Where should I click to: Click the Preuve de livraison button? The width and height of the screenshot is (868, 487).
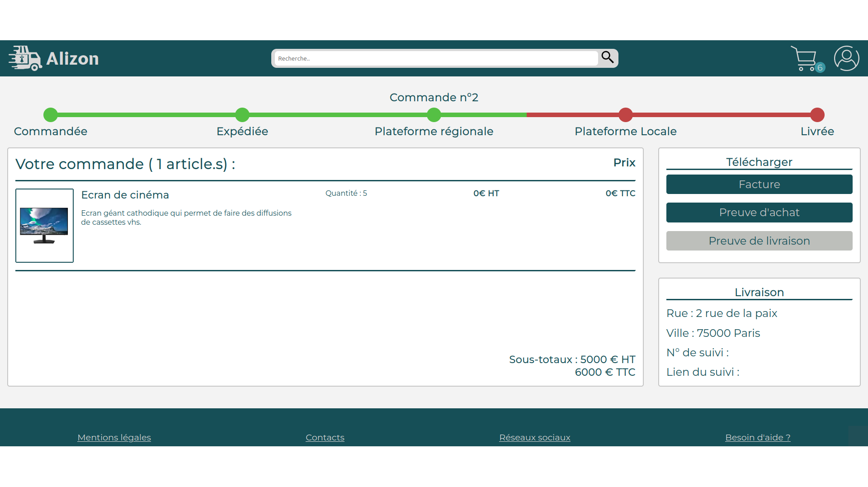[759, 241]
